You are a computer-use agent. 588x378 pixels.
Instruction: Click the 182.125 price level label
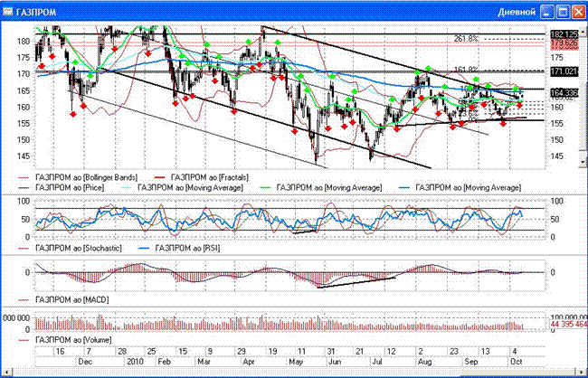pyautogui.click(x=564, y=34)
